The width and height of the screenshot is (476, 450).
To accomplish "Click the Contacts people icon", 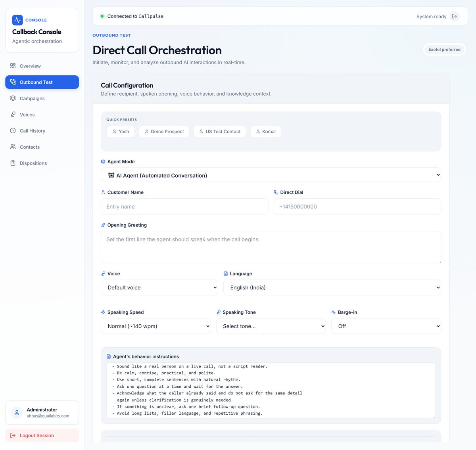I will [13, 147].
